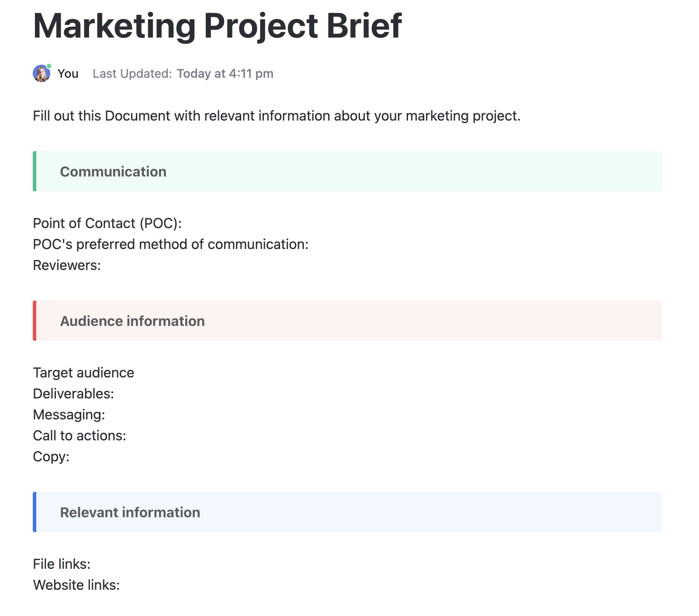Click the "Today at 4:11 pm" timestamp
This screenshot has width=699, height=616.
[x=225, y=74]
